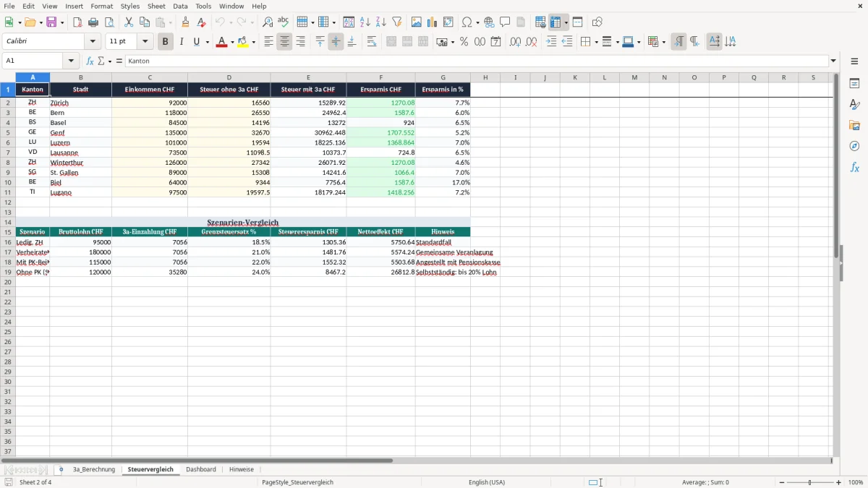Switch to the Hinweise sheet tab
The width and height of the screenshot is (868, 488).
242,470
